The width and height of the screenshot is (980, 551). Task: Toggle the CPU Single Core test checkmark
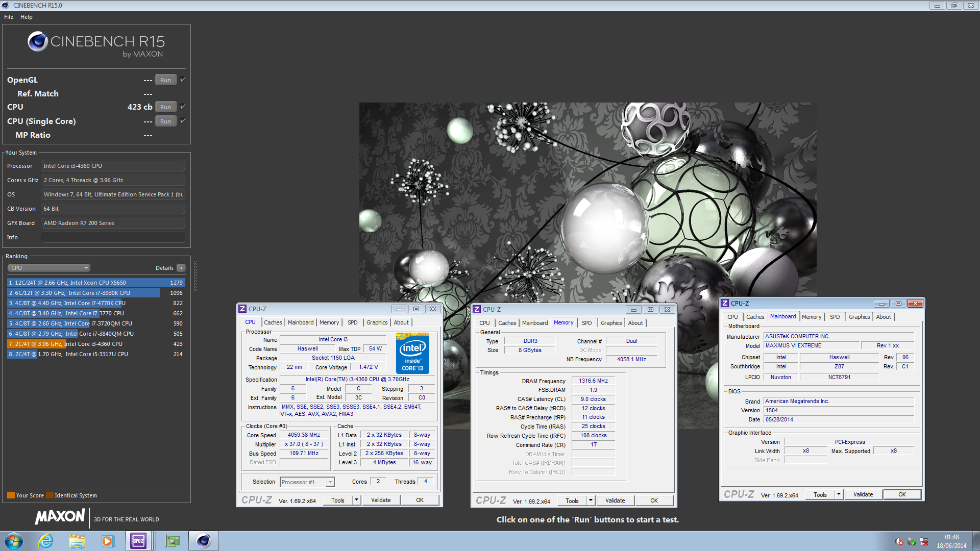click(183, 120)
